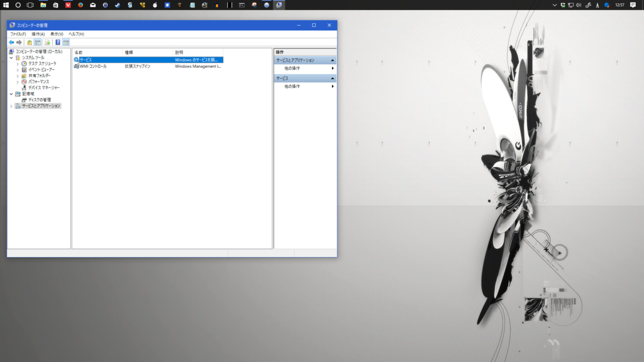The width and height of the screenshot is (644, 362).
Task: Select デバイス マネージャー in the tree
Action: 44,88
